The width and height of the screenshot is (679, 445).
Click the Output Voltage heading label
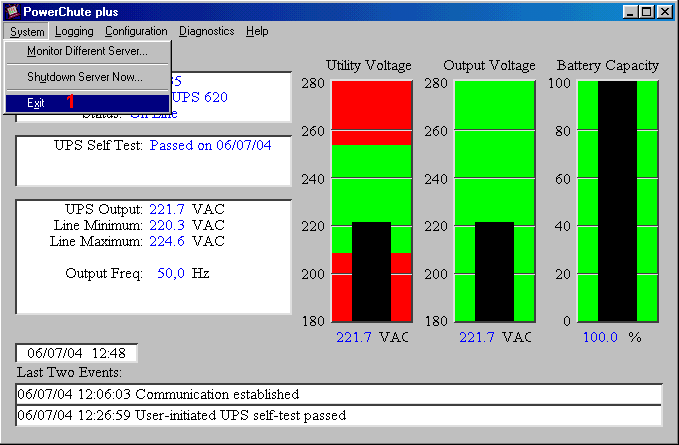coord(489,65)
